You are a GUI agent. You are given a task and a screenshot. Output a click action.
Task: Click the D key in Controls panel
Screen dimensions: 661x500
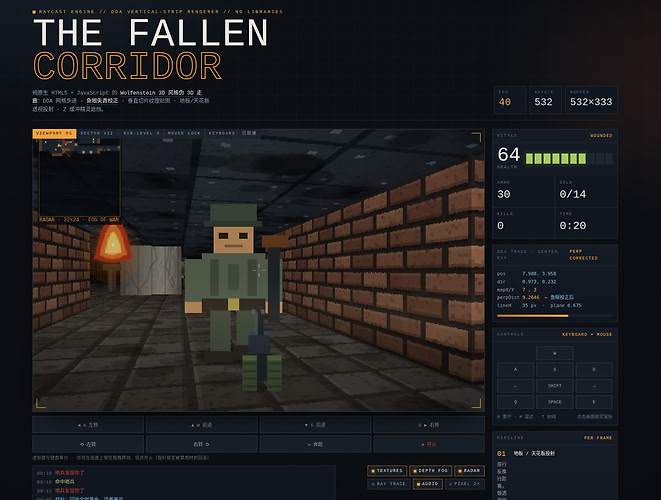[594, 369]
